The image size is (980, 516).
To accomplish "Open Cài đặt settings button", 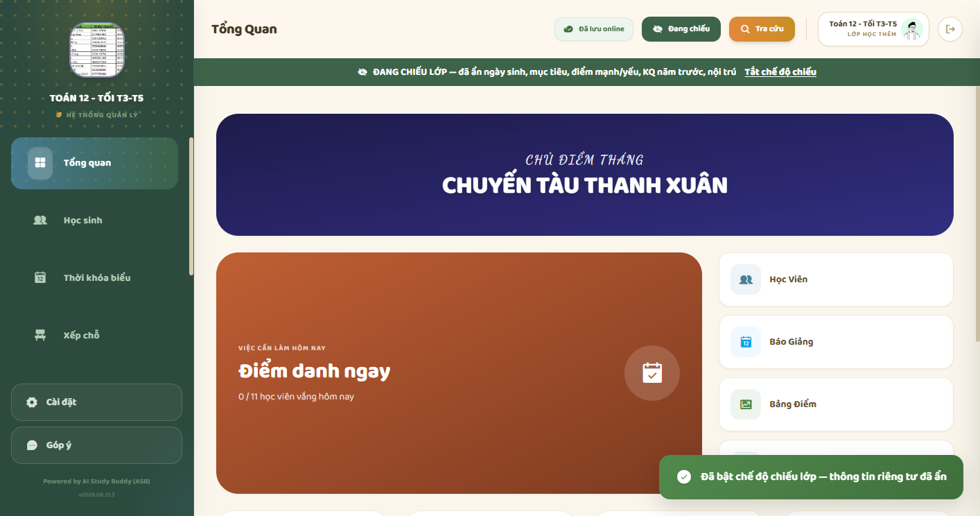I will click(x=96, y=402).
